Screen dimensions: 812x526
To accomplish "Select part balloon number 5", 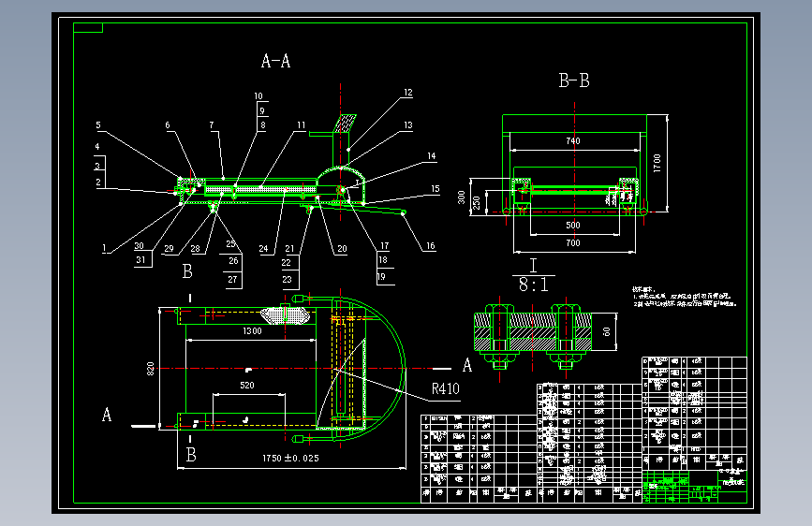I will pos(98,125).
